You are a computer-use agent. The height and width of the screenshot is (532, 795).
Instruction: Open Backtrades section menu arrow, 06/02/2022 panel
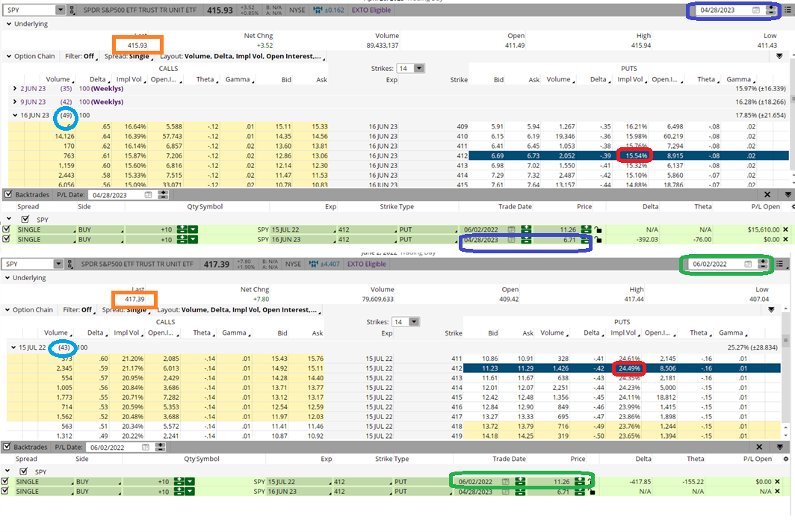[780, 448]
